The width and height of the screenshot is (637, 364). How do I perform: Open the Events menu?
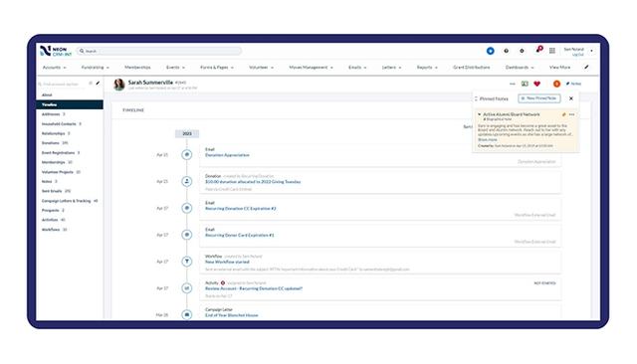[175, 68]
